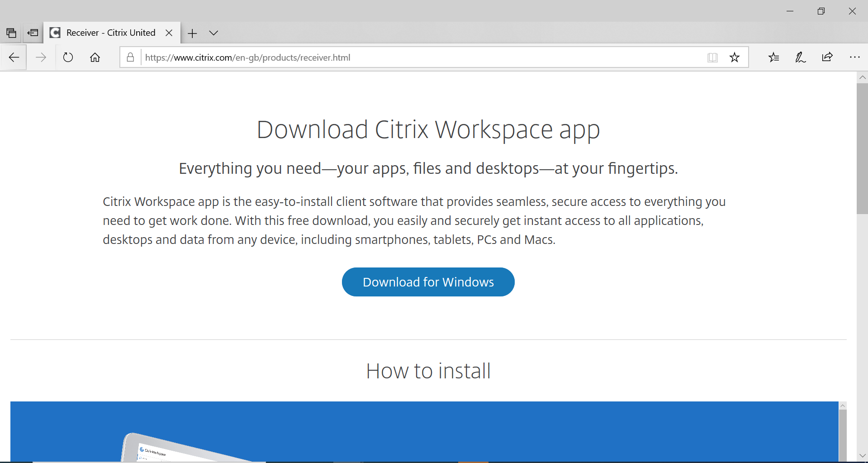Image resolution: width=868 pixels, height=463 pixels.
Task: Open Reading view book icon
Action: pyautogui.click(x=712, y=57)
